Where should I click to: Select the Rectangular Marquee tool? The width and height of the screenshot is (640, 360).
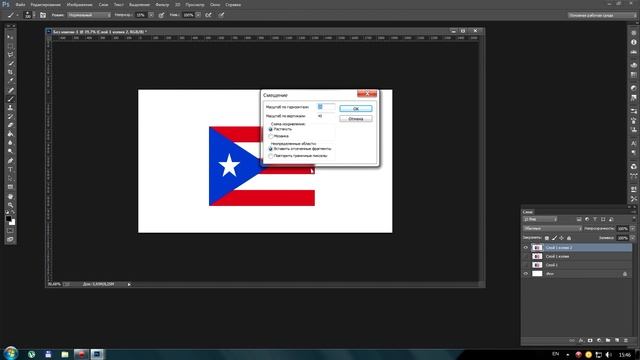[11, 46]
